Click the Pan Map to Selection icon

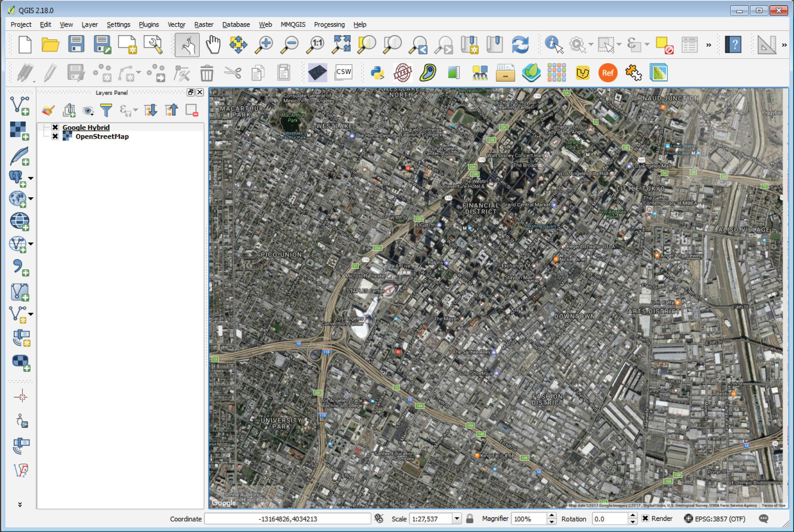click(238, 45)
